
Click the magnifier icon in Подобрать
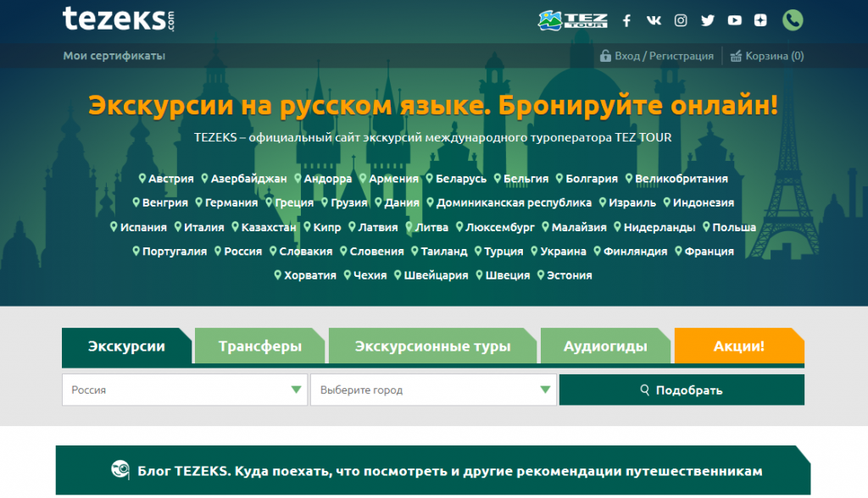pos(645,390)
